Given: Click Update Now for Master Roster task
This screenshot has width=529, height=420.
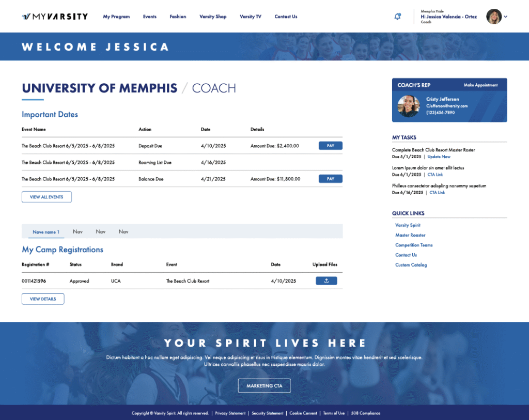Looking at the screenshot, I should [439, 157].
